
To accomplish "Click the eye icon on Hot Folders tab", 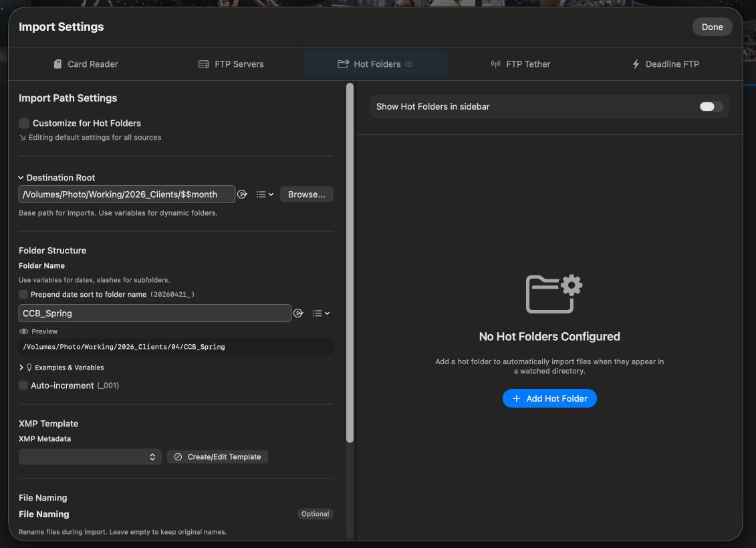I will coord(409,64).
